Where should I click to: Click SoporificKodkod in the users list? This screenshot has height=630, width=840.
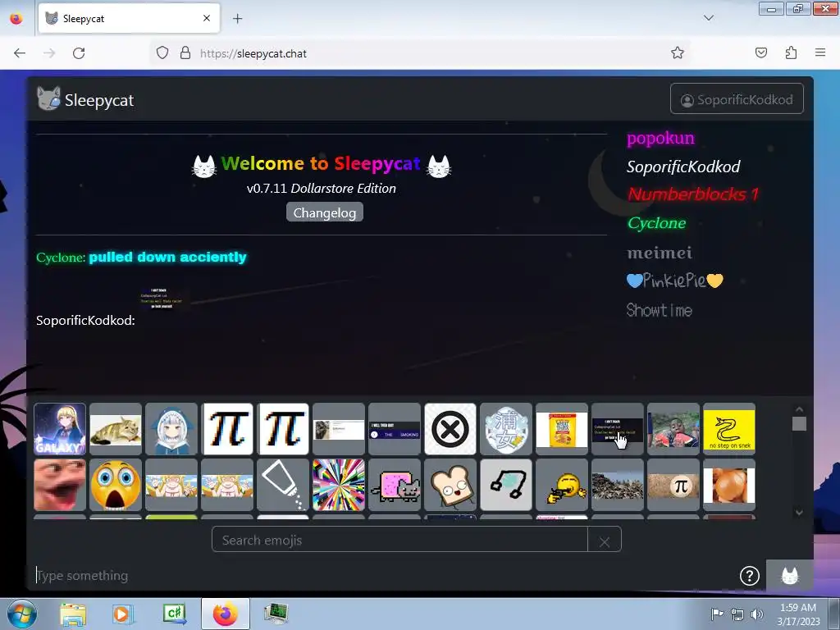tap(683, 167)
